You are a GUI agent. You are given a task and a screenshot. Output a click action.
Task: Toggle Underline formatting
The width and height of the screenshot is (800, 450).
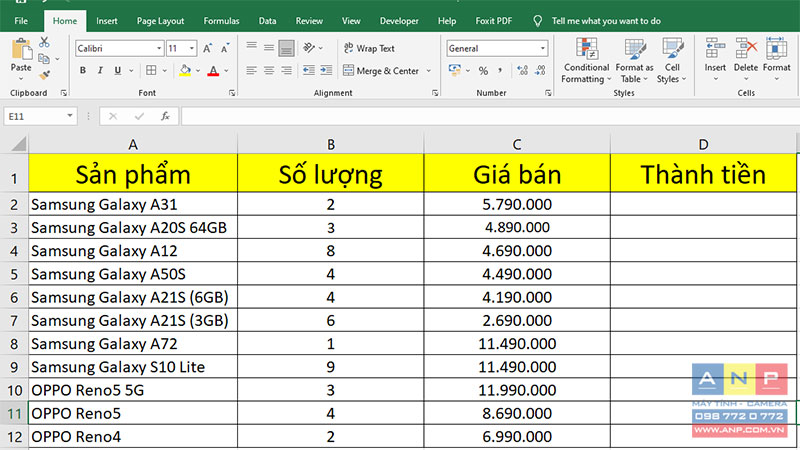117,70
